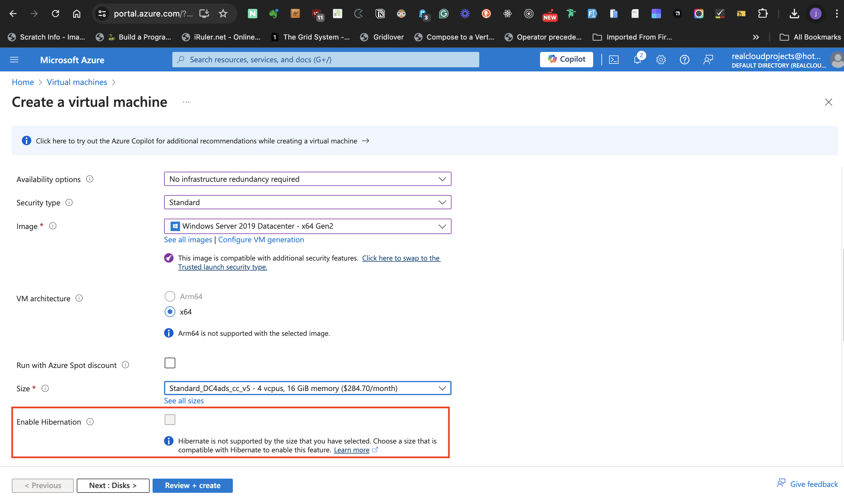Open the help question mark icon

(684, 60)
